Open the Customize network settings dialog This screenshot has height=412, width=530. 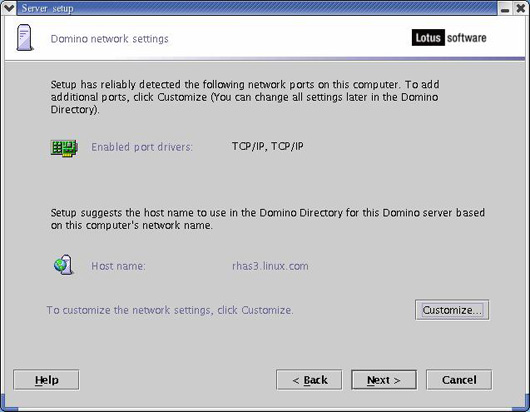click(x=452, y=310)
